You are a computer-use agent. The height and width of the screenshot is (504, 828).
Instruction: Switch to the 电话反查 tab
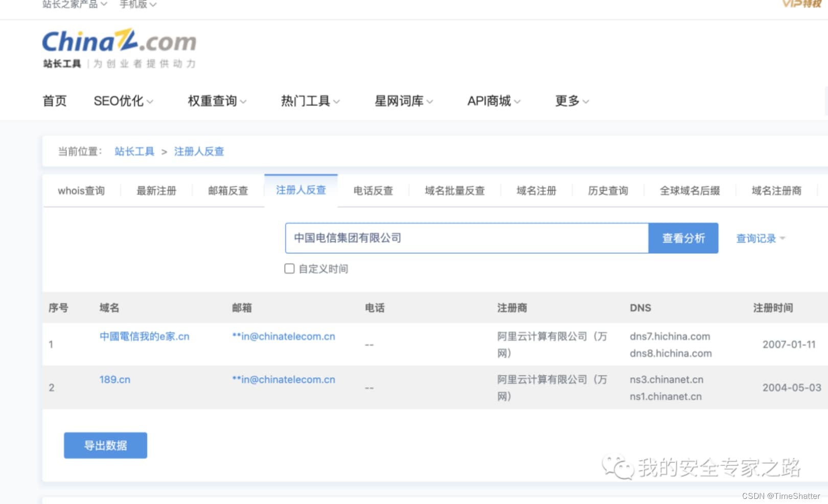pos(373,190)
